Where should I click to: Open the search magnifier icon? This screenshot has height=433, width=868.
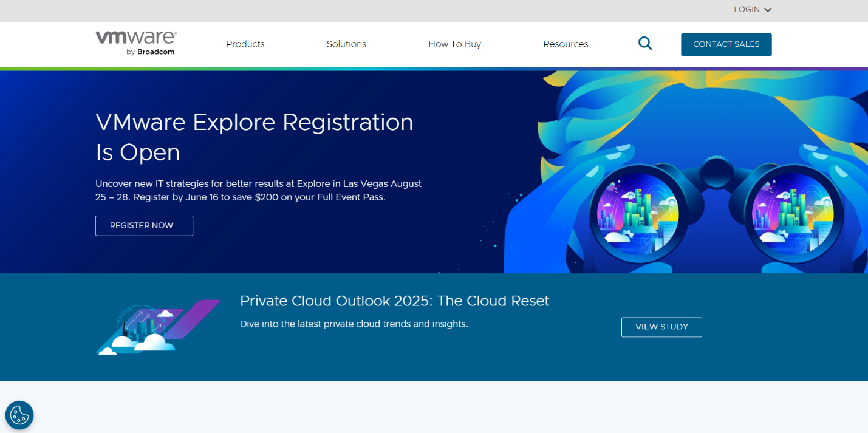click(645, 44)
